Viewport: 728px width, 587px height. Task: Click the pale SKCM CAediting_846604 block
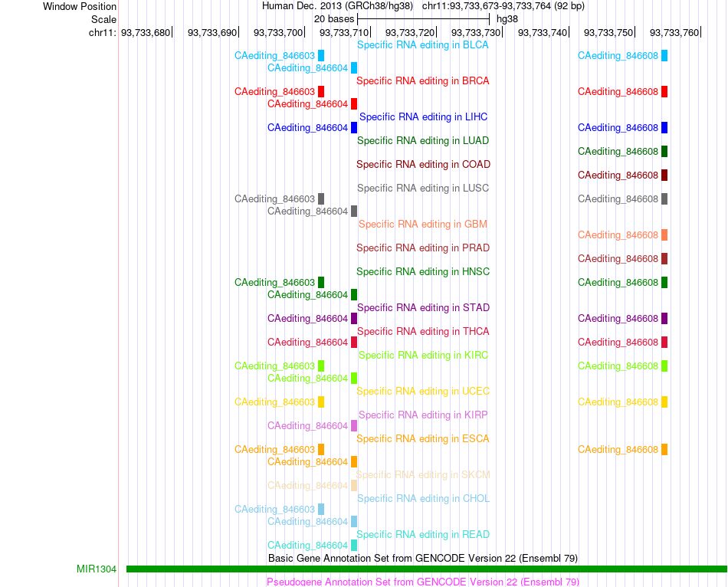354,486
